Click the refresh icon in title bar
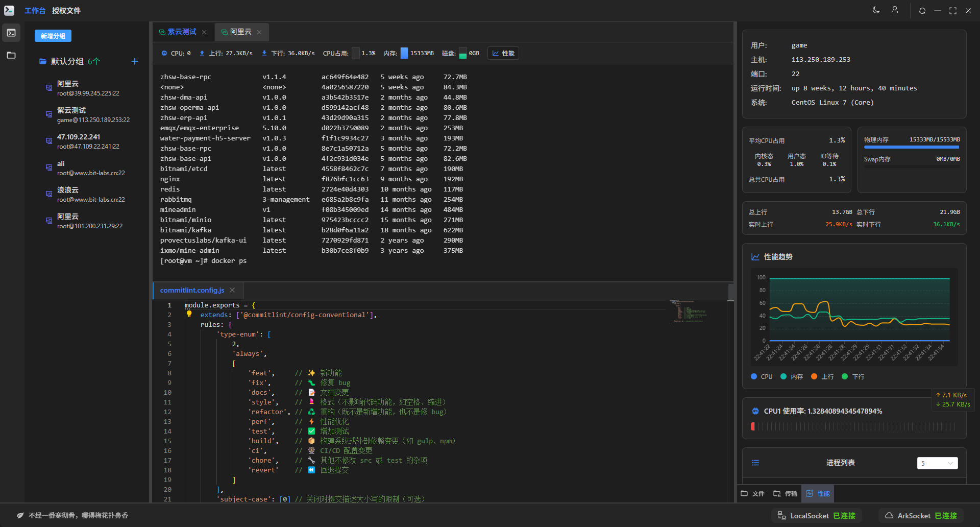The height and width of the screenshot is (527, 980). click(922, 11)
